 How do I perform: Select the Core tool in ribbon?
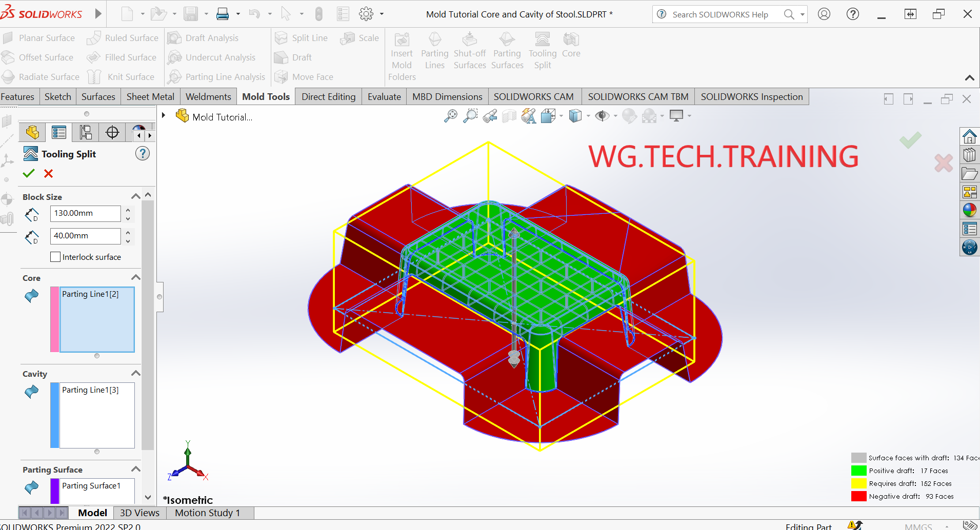click(x=571, y=45)
